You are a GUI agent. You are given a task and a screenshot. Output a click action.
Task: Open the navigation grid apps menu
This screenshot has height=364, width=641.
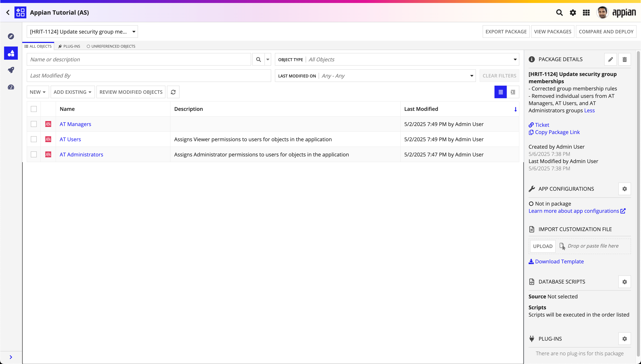[x=586, y=12]
